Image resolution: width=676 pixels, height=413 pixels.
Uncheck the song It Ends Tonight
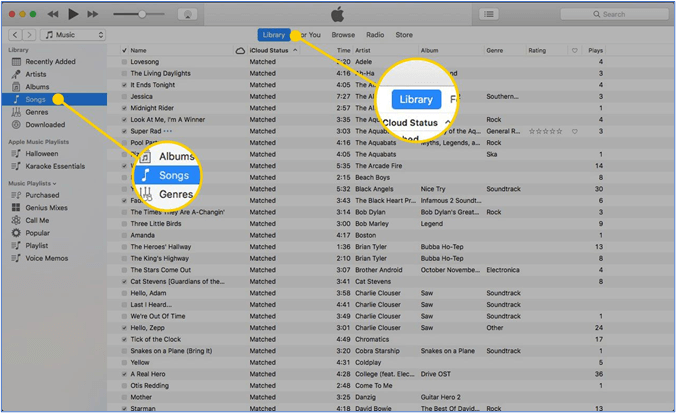pyautogui.click(x=124, y=84)
